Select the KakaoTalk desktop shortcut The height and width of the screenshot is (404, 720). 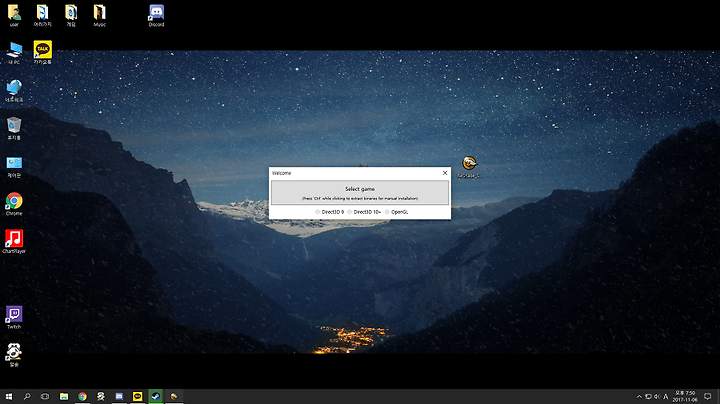tap(43, 52)
